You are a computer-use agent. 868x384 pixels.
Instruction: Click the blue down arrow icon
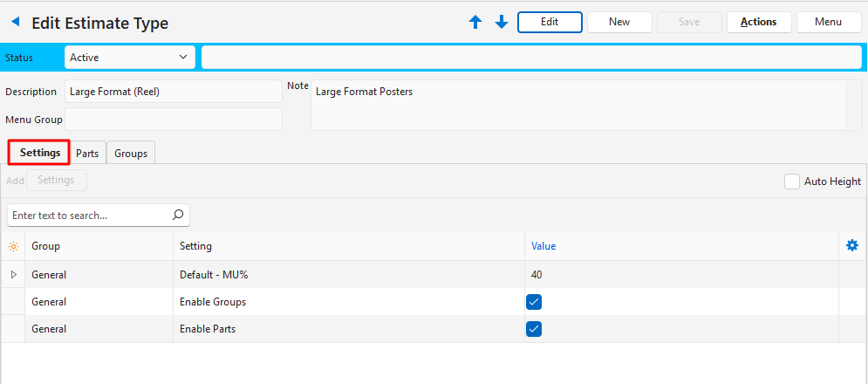click(502, 23)
